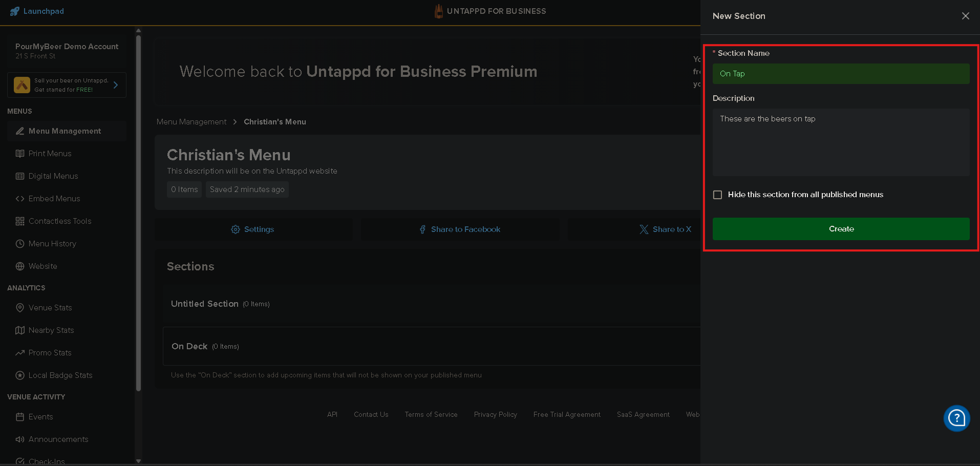Expand the Sell your beer banner chevron

pos(116,85)
